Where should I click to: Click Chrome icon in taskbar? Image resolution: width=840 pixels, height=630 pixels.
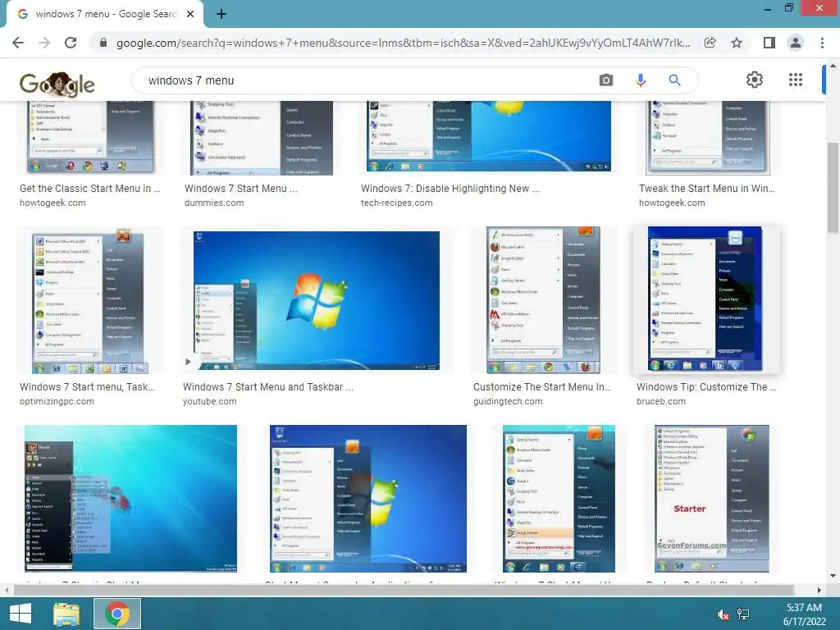(x=117, y=614)
